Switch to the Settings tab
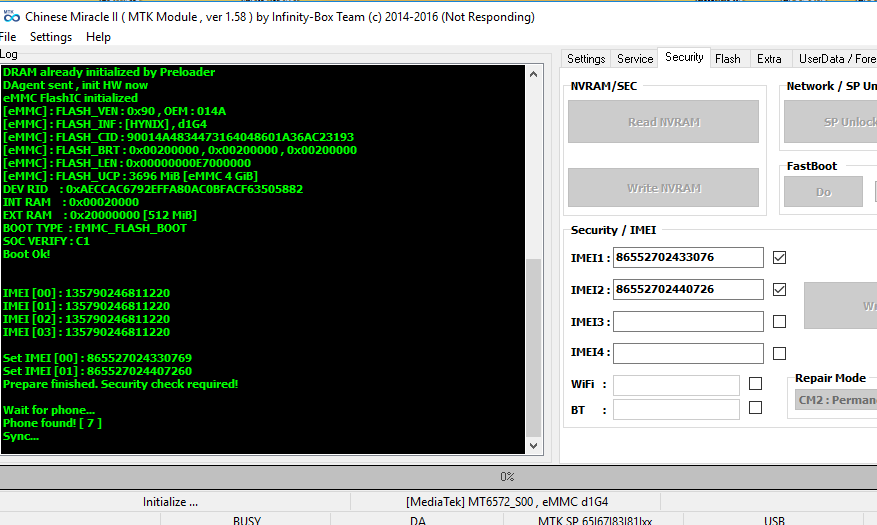This screenshot has width=877, height=525. click(x=586, y=59)
